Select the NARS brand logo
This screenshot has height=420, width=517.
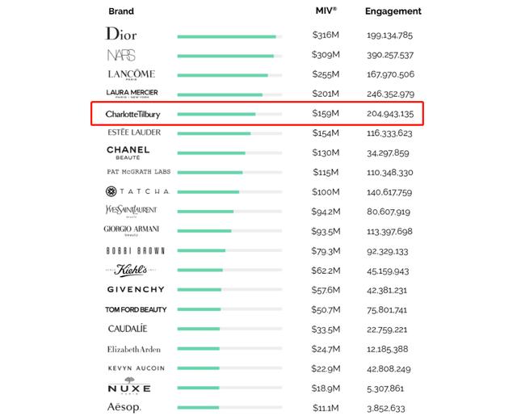coord(121,55)
